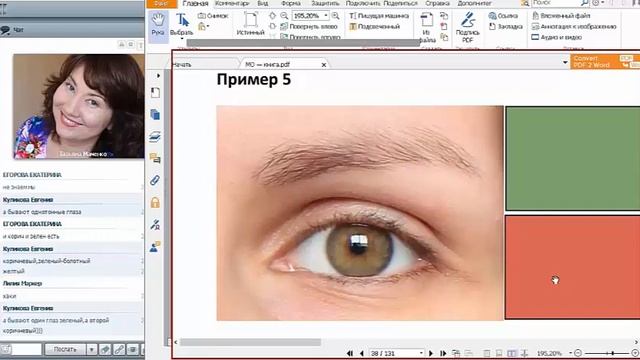Open the bookmarks panel in the left sidebar
Image resolution: width=640 pixels, height=360 pixels.
155,93
